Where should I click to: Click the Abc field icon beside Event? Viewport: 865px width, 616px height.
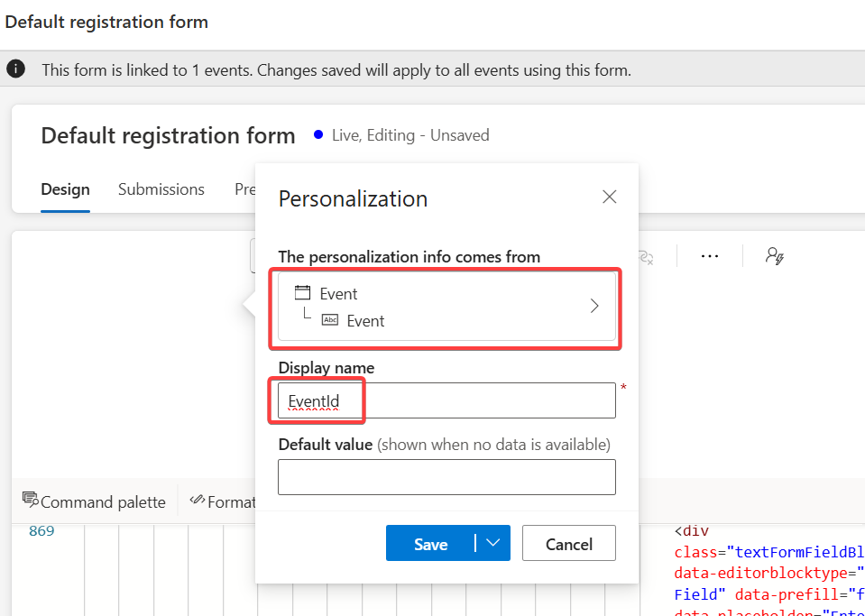pos(330,320)
